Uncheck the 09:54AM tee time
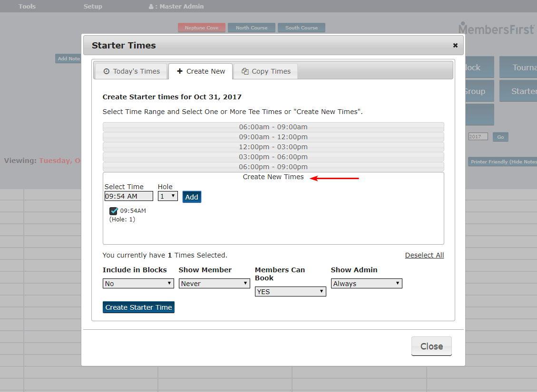Screen dimensions: 537x392 tap(113, 210)
